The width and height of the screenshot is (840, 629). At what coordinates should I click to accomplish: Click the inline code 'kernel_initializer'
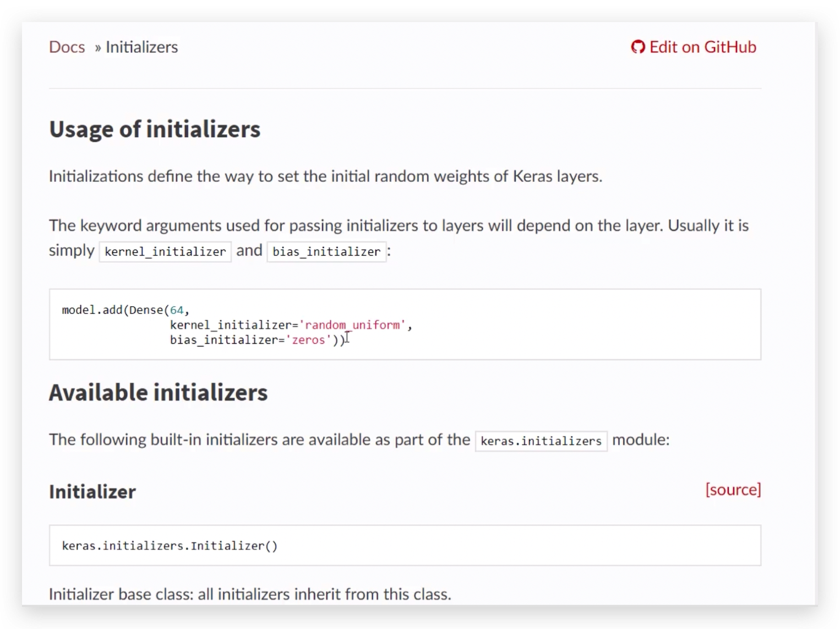click(165, 252)
